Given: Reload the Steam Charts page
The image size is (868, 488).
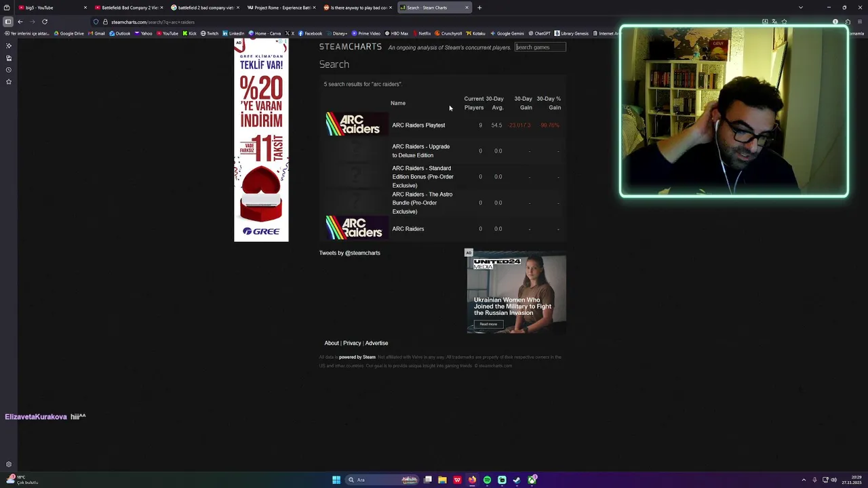Looking at the screenshot, I should tap(45, 22).
